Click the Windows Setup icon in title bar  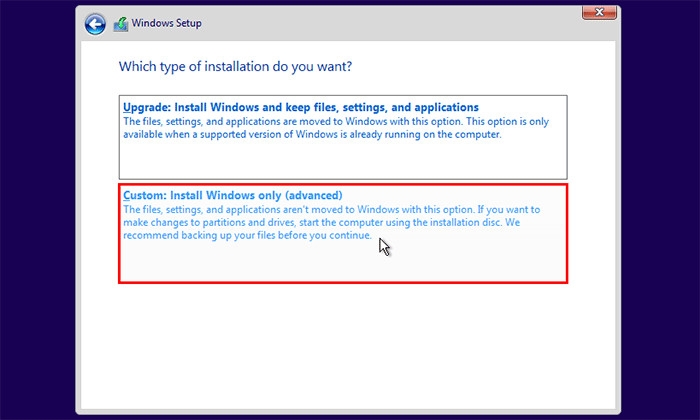(x=121, y=24)
